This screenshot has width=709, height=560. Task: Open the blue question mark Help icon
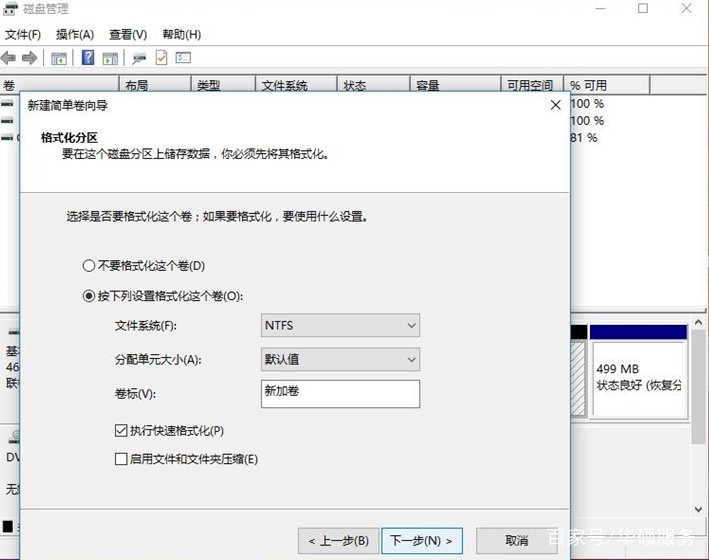coord(88,57)
